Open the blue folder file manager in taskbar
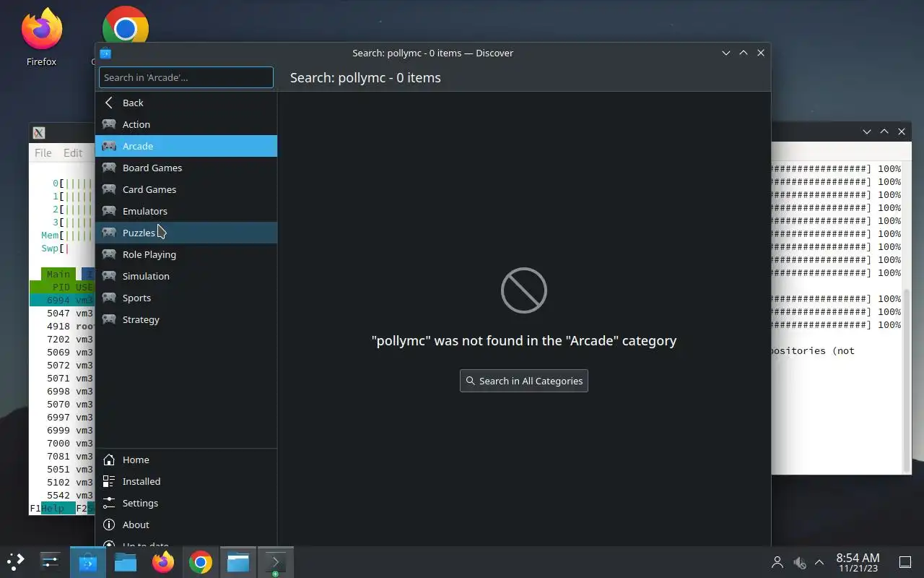924x578 pixels. 126,561
